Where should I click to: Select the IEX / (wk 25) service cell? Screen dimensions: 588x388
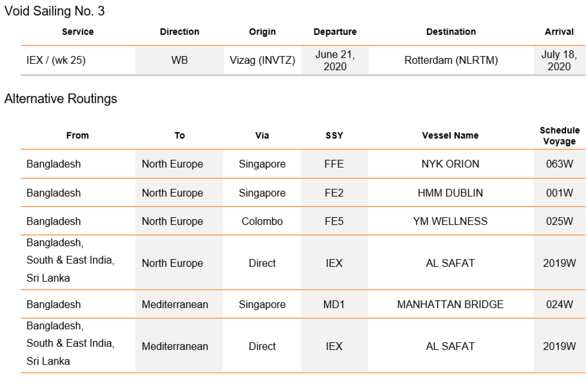pyautogui.click(x=56, y=60)
